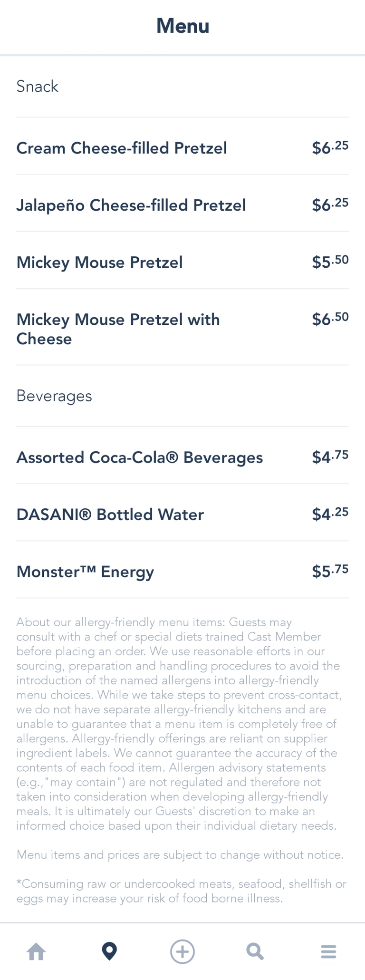Select Cream Cheese-filled Pretzel item
This screenshot has width=365, height=980.
(x=122, y=148)
